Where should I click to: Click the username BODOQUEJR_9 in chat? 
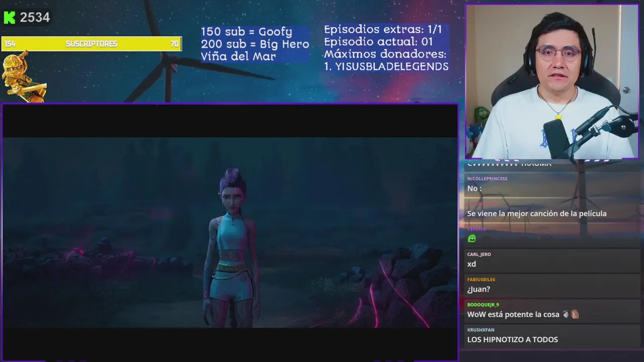(483, 304)
